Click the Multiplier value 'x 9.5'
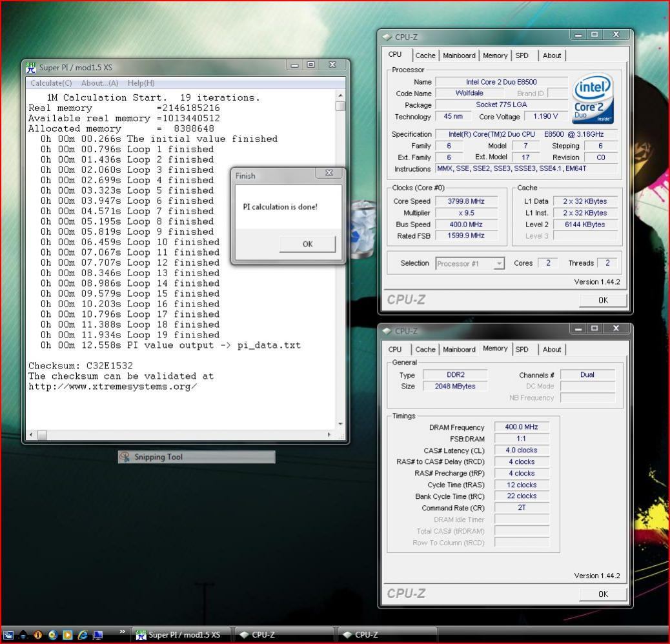The width and height of the screenshot is (670, 644). click(466, 213)
